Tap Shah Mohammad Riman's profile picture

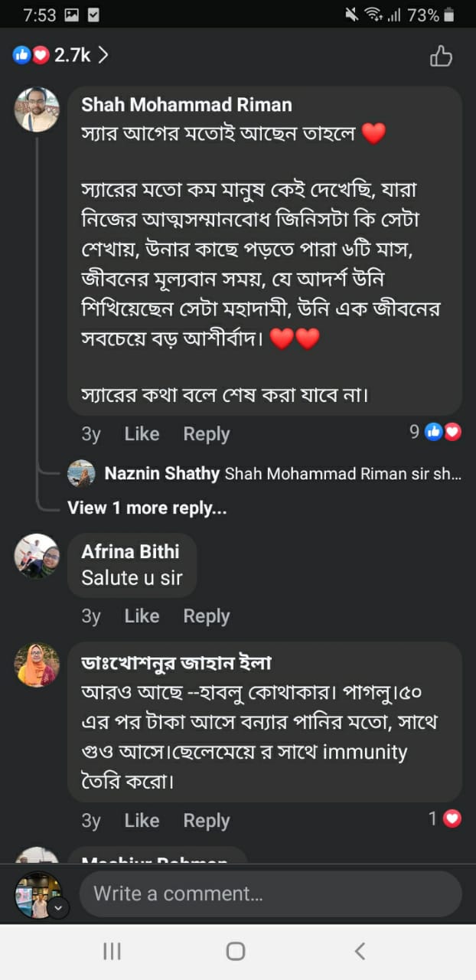coord(36,109)
